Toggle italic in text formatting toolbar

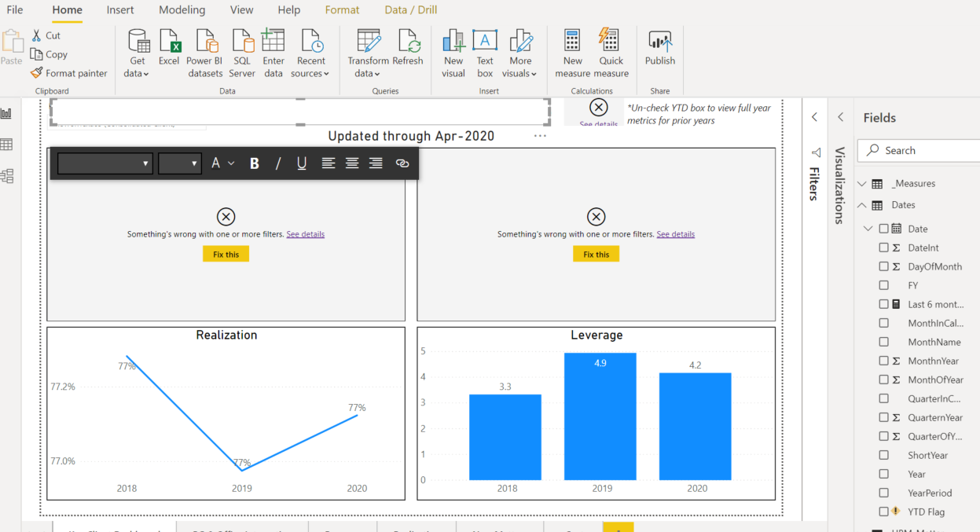point(277,163)
